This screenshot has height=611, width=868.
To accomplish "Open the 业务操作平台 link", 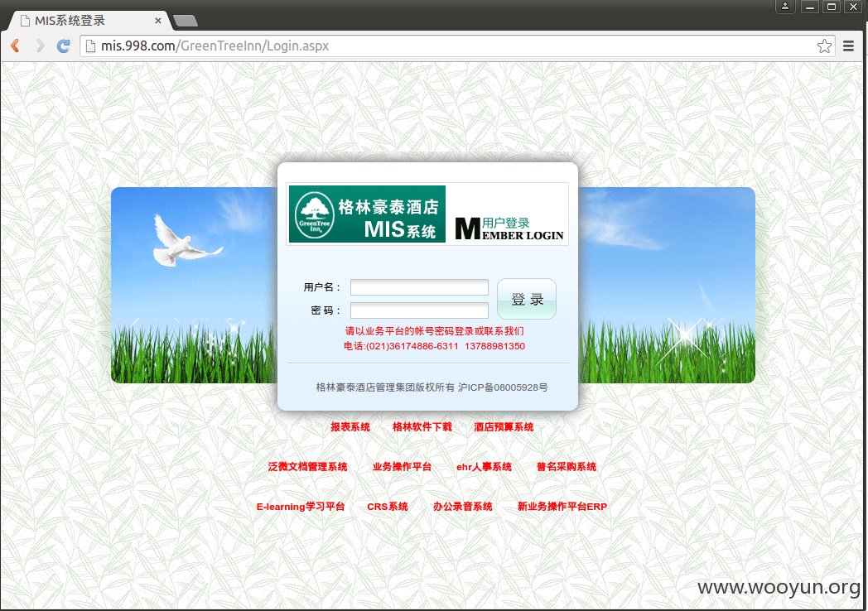I will click(x=402, y=467).
